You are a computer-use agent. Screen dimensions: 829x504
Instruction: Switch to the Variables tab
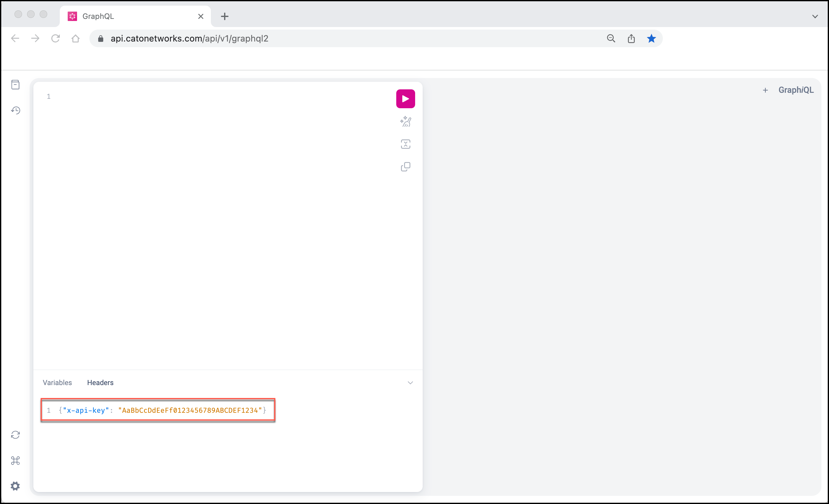coord(57,383)
